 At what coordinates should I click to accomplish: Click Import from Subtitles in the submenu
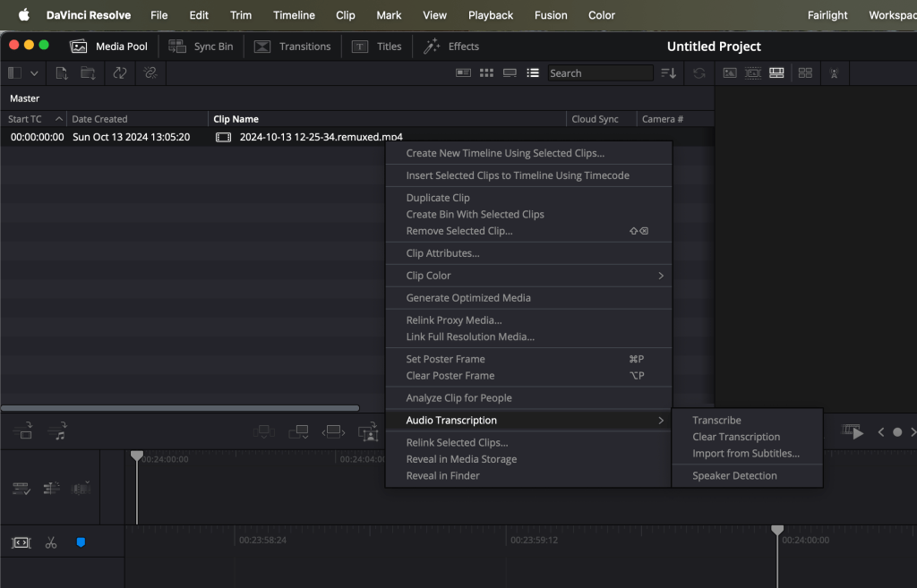point(748,454)
